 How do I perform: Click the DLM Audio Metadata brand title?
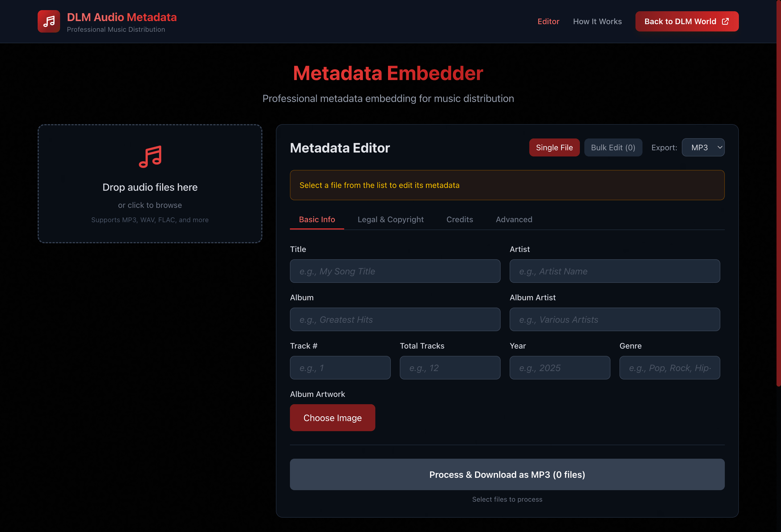coord(122,17)
